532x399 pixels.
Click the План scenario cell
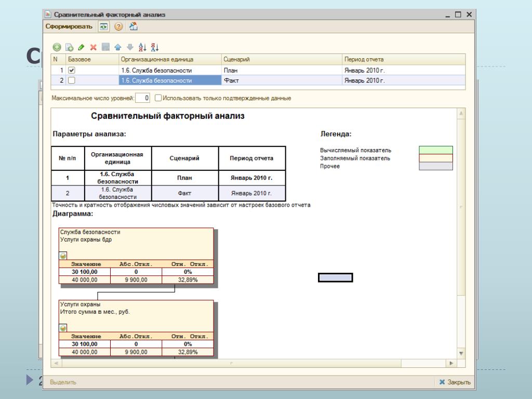pos(282,70)
